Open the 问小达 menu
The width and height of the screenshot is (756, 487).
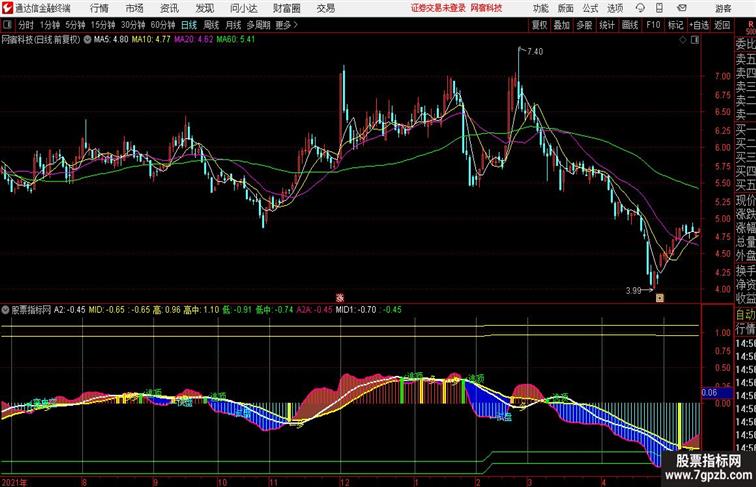tap(243, 8)
